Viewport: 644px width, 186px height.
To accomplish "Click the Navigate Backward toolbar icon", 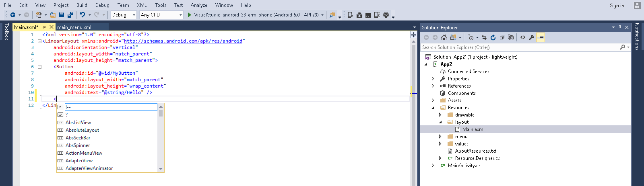I will [x=13, y=15].
